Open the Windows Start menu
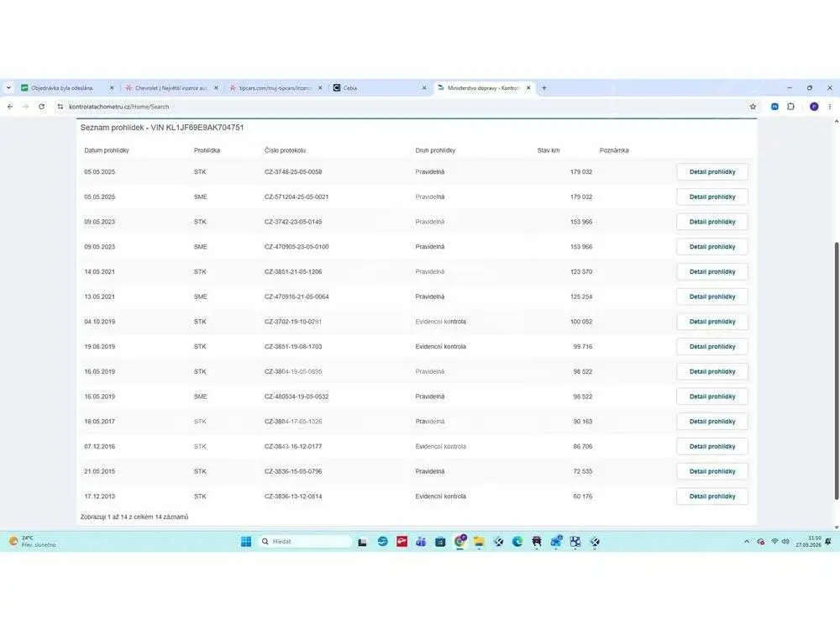840x630 pixels. point(246,542)
